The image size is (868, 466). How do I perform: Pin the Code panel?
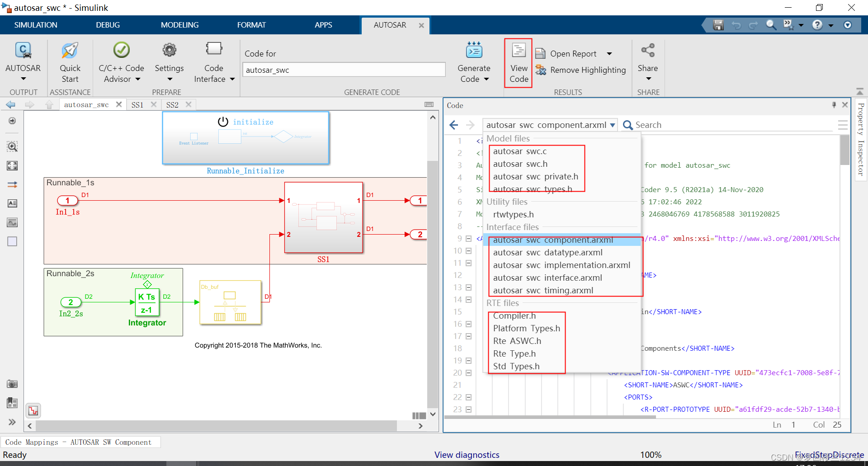point(833,105)
